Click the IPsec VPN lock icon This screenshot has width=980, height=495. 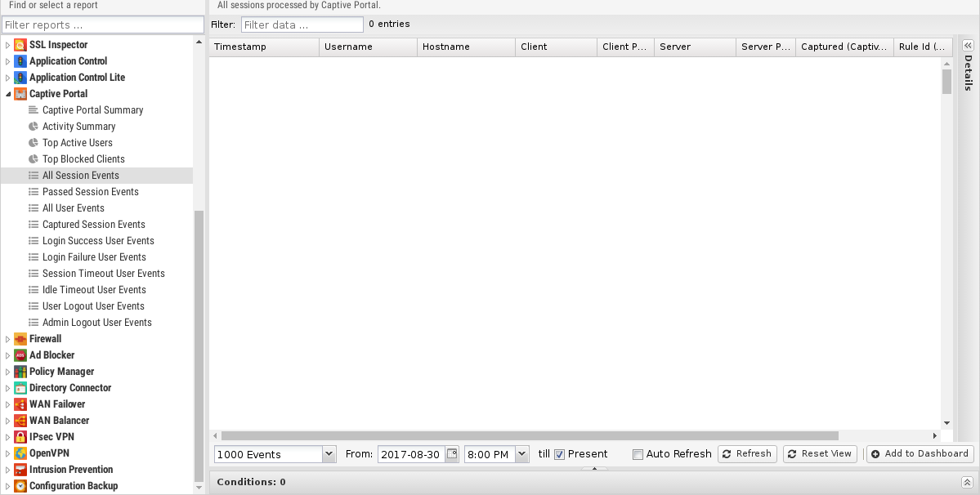[20, 437]
